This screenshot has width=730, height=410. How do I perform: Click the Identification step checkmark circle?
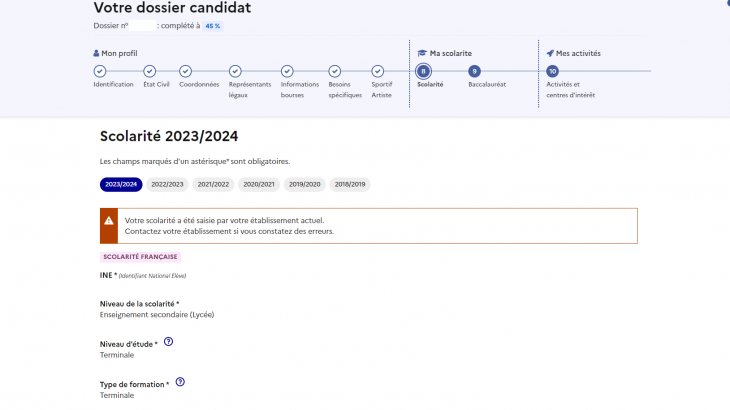coord(99,71)
